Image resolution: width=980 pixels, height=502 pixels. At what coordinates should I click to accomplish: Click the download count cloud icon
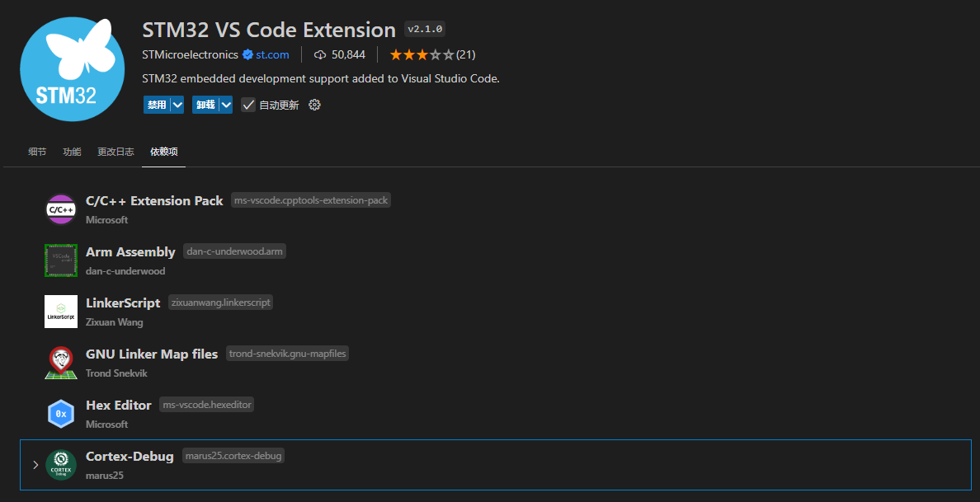[x=320, y=55]
